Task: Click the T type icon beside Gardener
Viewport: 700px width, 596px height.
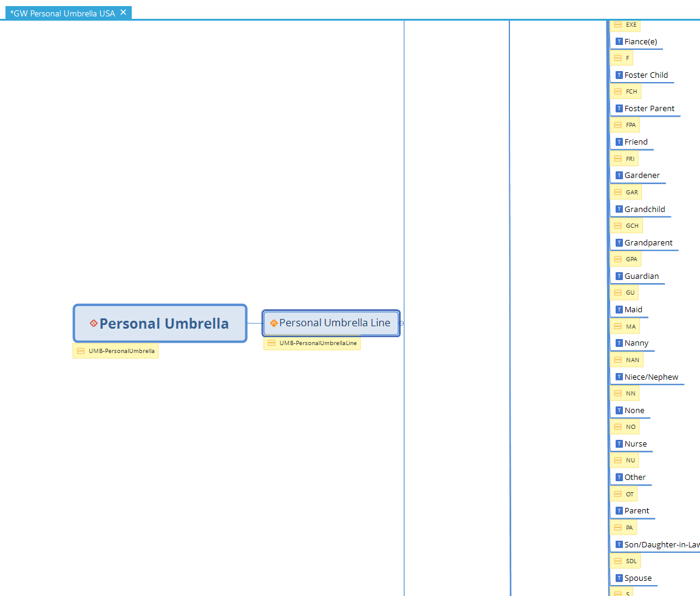Action: tap(619, 176)
